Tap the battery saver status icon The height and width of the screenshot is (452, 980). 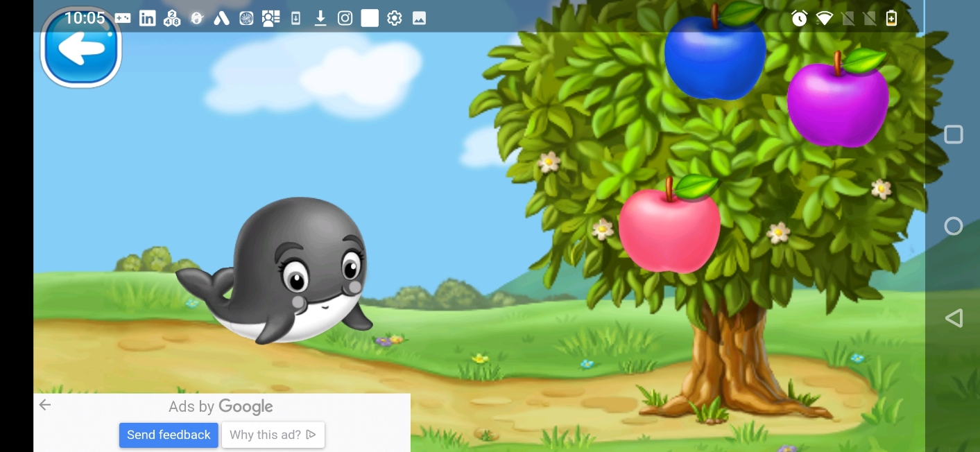click(891, 19)
